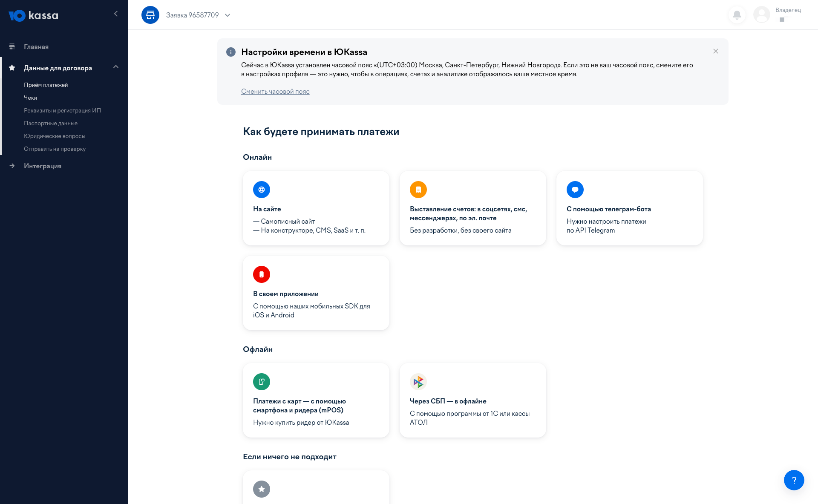
Task: Click the telegram-bot chat bubble icon
Action: [575, 190]
